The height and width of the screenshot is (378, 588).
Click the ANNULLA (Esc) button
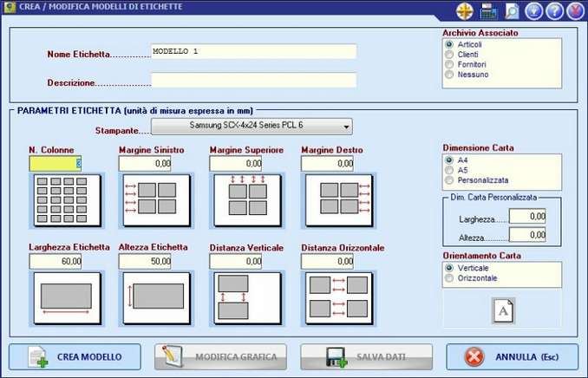pyautogui.click(x=512, y=356)
